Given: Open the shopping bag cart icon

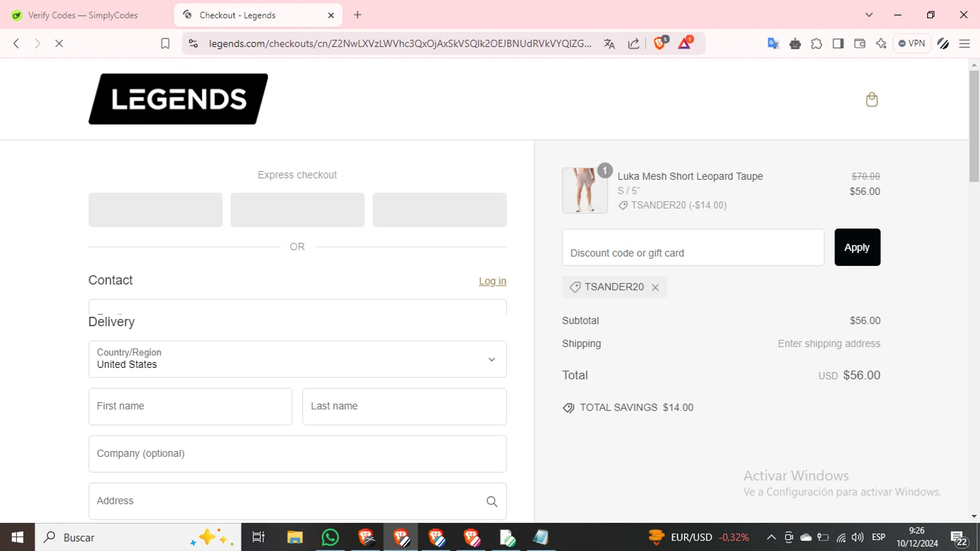Looking at the screenshot, I should [872, 99].
